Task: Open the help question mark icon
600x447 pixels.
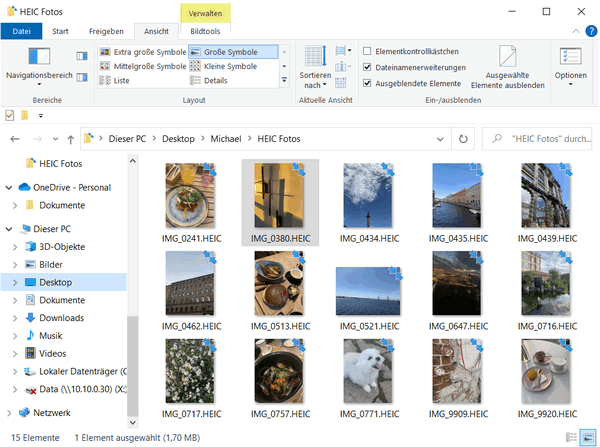Action: [x=591, y=31]
